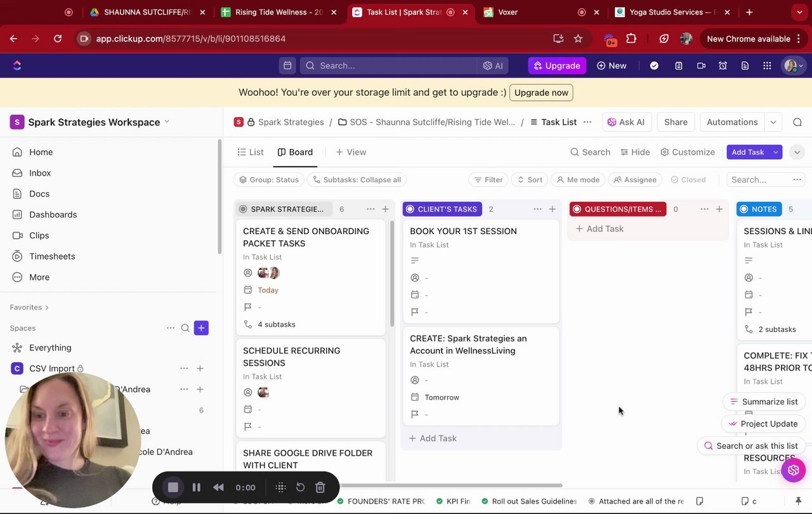Open Filter options
Viewport: 812px width, 514px height.
[488, 180]
